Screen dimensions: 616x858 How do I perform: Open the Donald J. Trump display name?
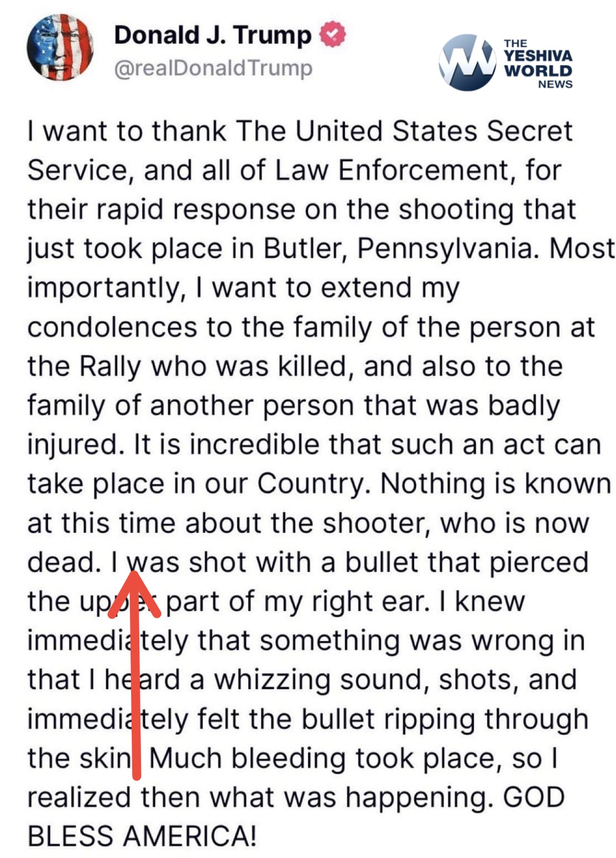212,35
